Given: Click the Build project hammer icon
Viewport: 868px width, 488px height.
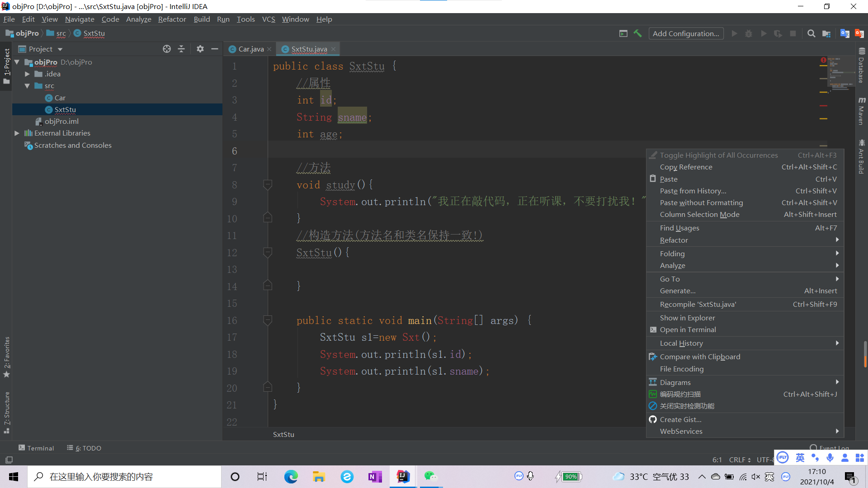Looking at the screenshot, I should pos(637,33).
